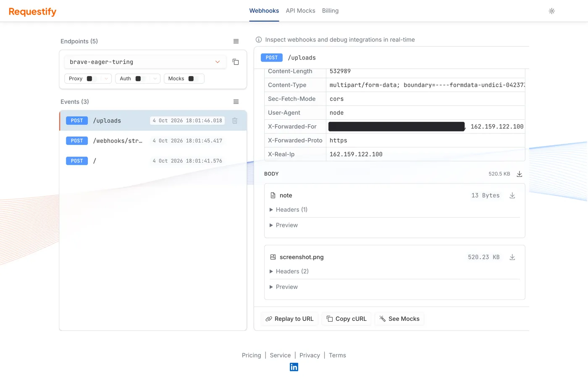The height and width of the screenshot is (378, 588).
Task: Open the Pricing footer link
Action: coord(251,355)
